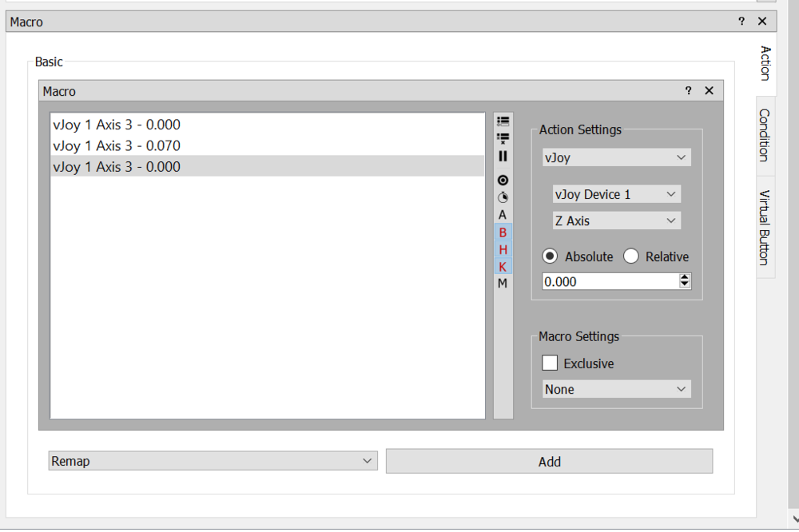This screenshot has height=532, width=799.
Task: Switch to the Condition tab
Action: coord(765,136)
